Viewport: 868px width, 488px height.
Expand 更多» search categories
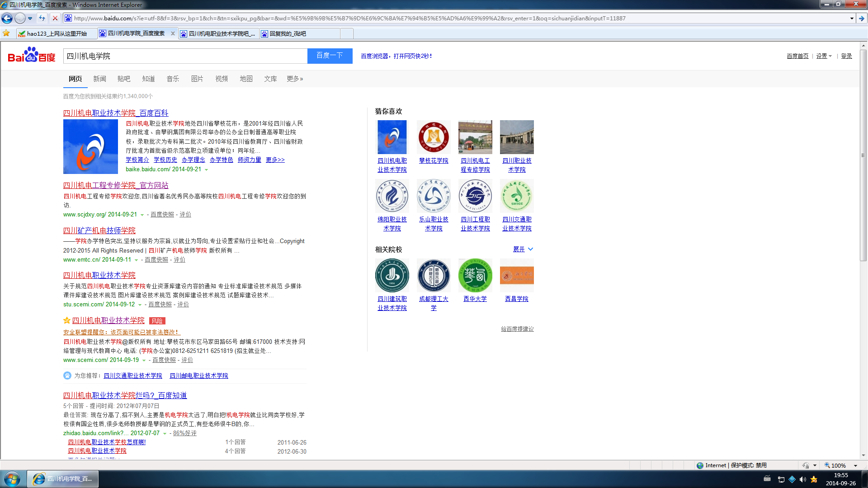[x=295, y=79]
